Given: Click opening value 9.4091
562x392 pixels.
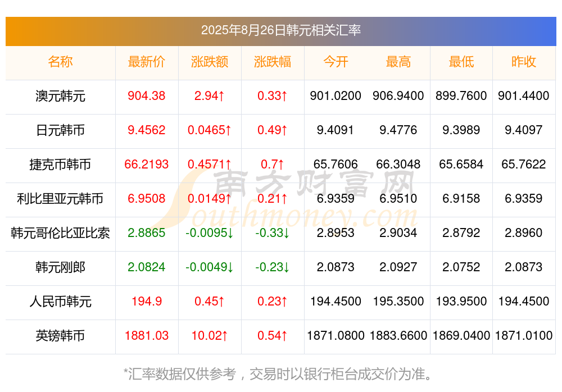Looking at the screenshot, I should pyautogui.click(x=336, y=130).
